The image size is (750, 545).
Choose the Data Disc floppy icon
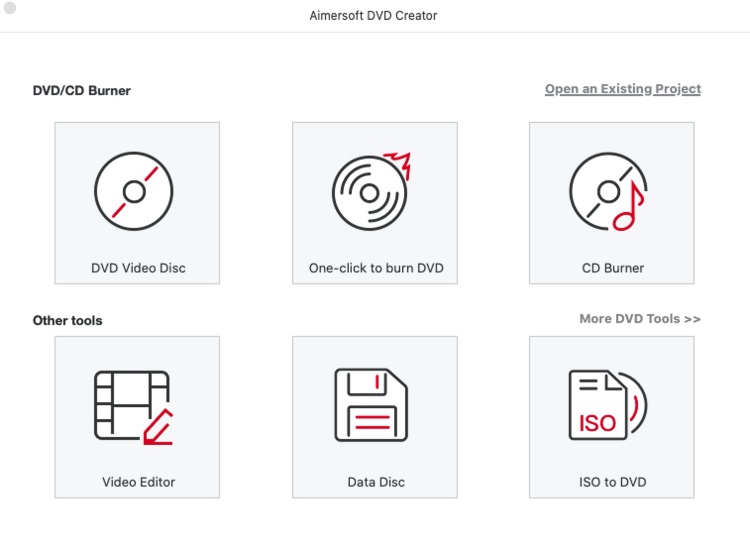point(371,405)
